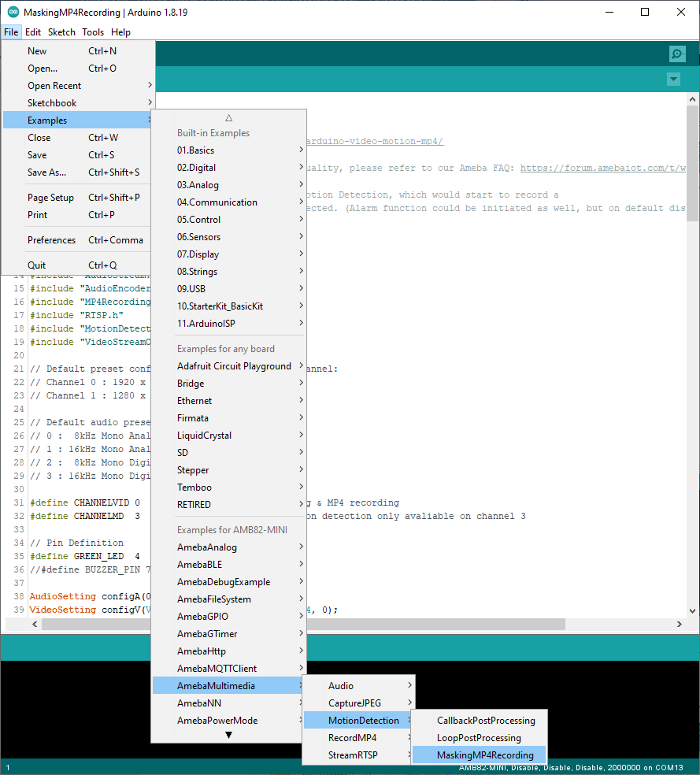Open the Ethernet examples submenu
Image resolution: width=700 pixels, height=775 pixels.
[x=228, y=400]
